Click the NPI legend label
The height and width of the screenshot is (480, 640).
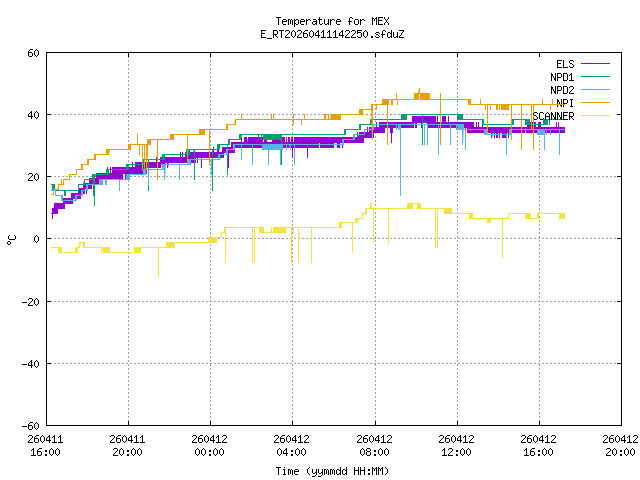(565, 103)
